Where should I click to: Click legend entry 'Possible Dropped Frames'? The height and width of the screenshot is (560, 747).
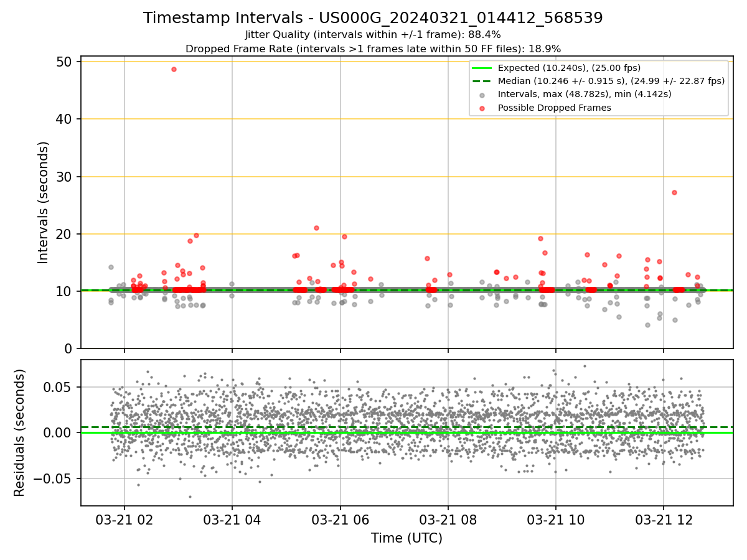pyautogui.click(x=554, y=108)
